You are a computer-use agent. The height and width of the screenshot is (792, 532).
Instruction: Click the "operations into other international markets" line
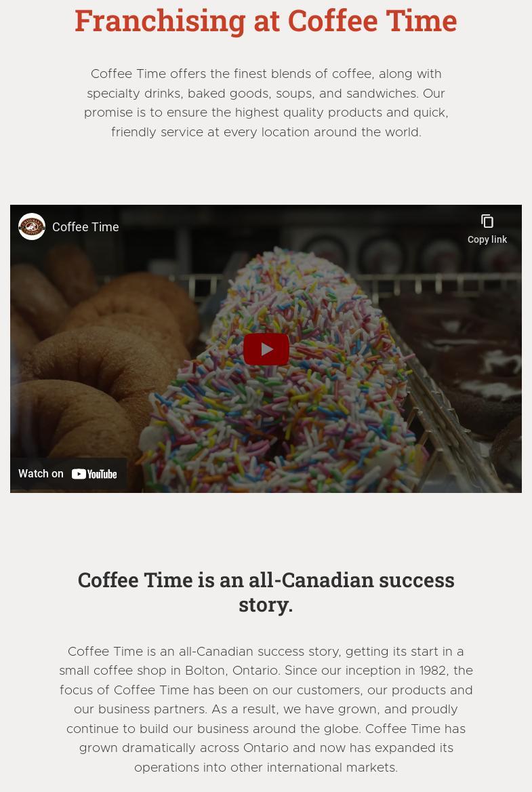(x=266, y=768)
